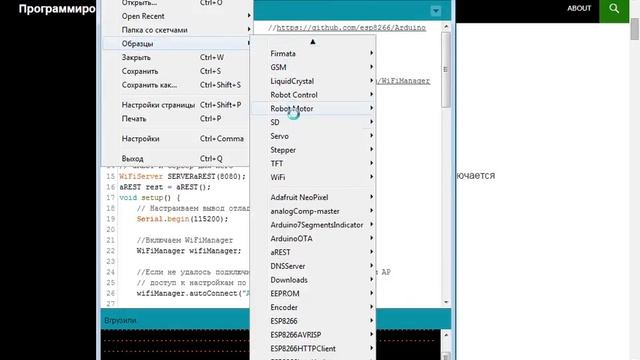
Task: Select Печать in the File menu
Action: (176, 119)
